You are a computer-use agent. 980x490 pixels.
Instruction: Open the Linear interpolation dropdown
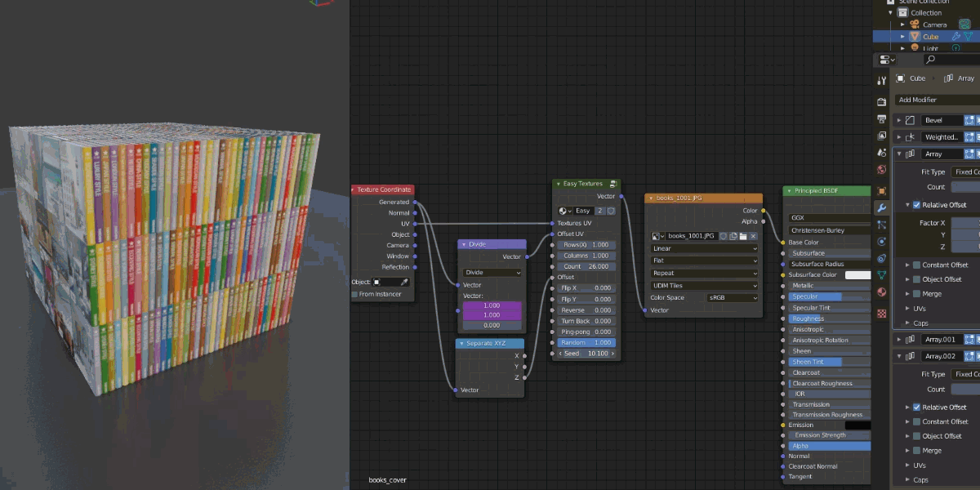click(x=705, y=248)
